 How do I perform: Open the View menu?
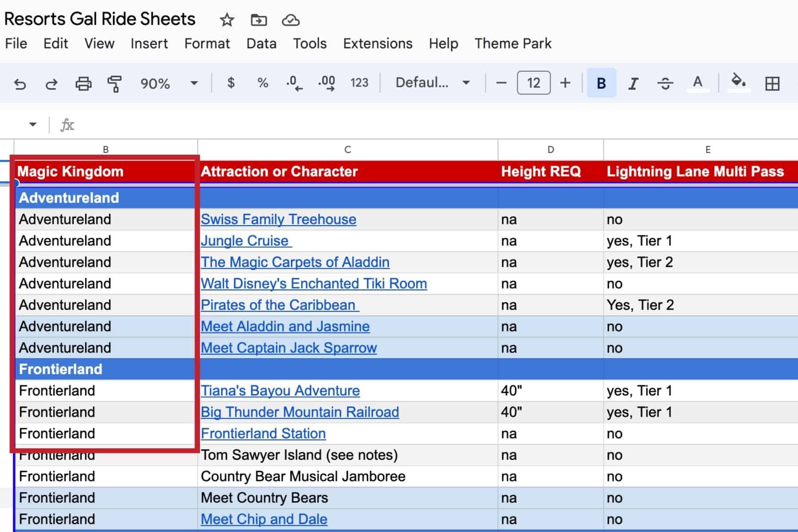click(99, 43)
